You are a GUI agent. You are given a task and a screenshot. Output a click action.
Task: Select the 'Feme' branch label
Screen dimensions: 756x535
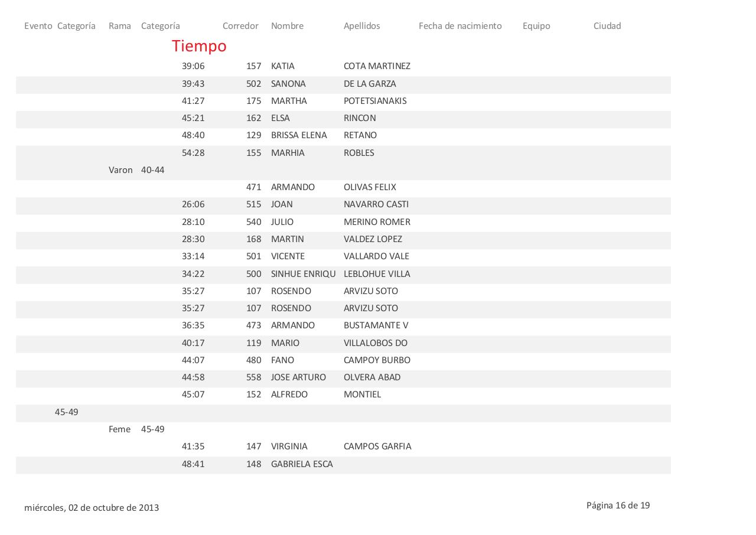pos(120,429)
